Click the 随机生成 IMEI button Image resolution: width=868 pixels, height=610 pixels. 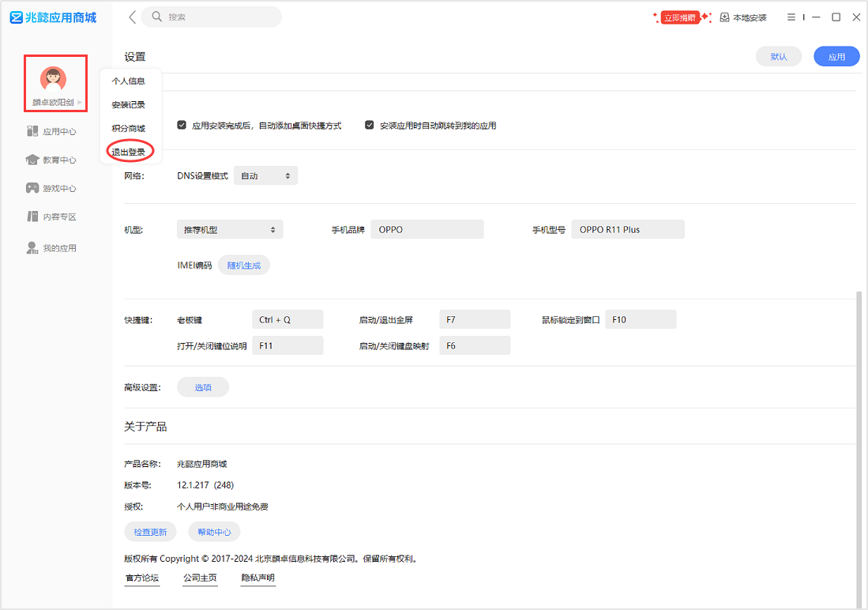[243, 265]
